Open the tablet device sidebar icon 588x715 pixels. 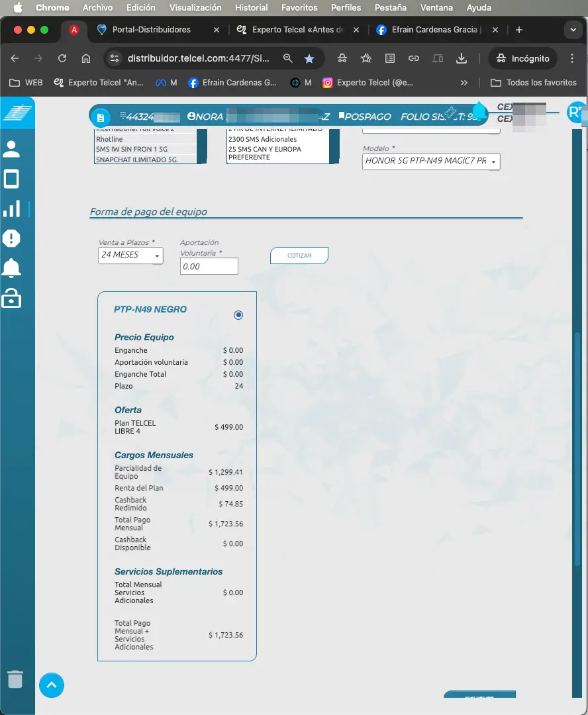coord(12,179)
